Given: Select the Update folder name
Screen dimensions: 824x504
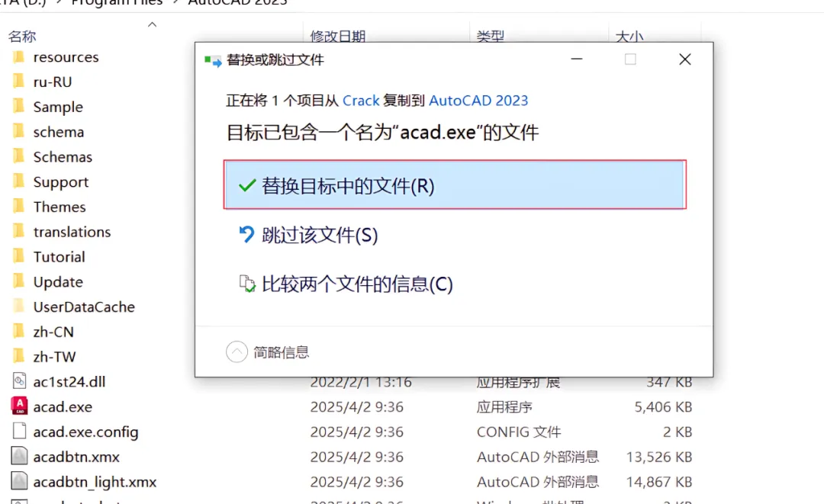Looking at the screenshot, I should coord(58,282).
